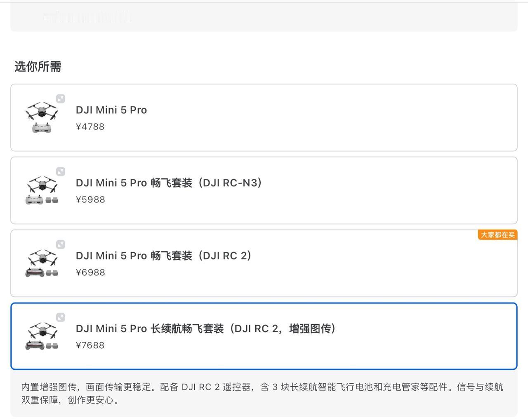Click the ¥6988 price text

click(90, 272)
